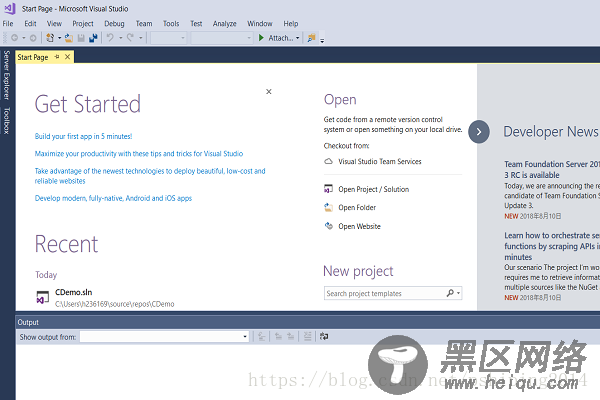Click the search magnifier in project templates box
The image size is (600, 400).
450,293
